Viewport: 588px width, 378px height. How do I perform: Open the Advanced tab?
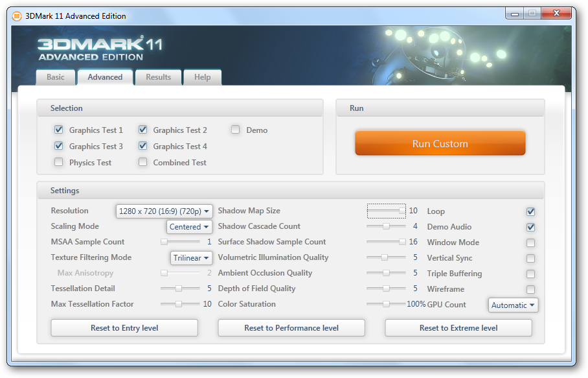click(x=105, y=77)
